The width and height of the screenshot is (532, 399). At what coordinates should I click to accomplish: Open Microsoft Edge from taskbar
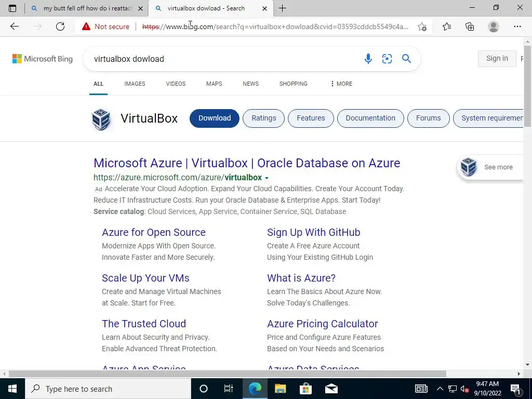255,389
